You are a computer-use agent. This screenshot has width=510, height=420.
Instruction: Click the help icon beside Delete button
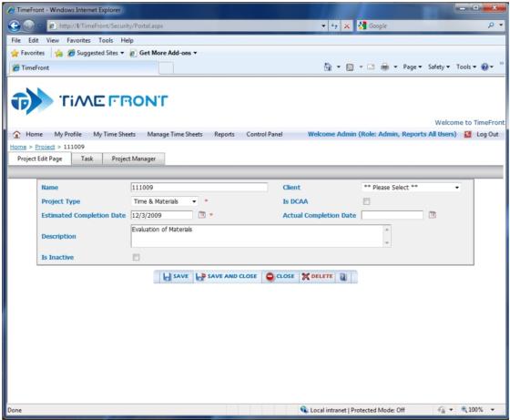[x=343, y=277]
